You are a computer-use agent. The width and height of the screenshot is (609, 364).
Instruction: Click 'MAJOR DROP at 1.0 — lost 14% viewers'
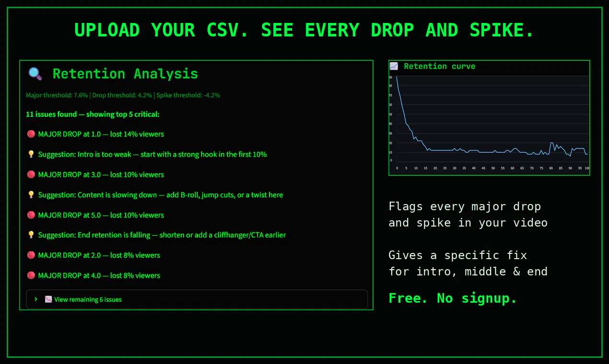coord(101,134)
